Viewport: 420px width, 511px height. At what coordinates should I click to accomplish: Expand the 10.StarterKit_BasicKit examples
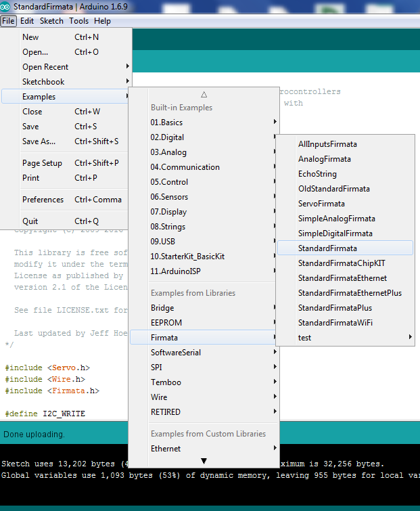click(x=204, y=257)
